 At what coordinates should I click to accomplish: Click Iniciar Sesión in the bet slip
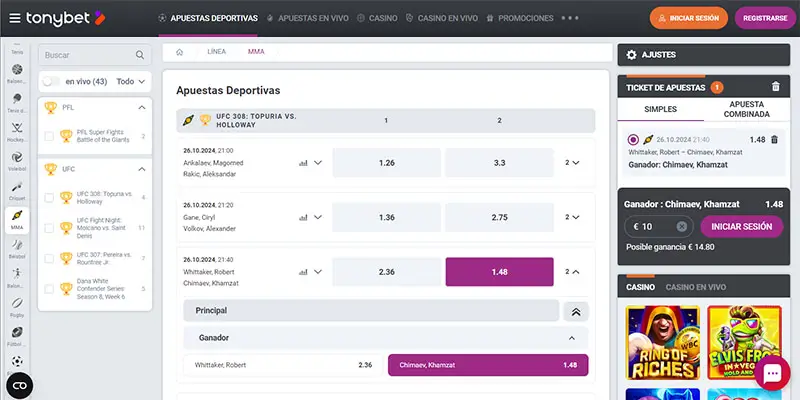point(742,227)
